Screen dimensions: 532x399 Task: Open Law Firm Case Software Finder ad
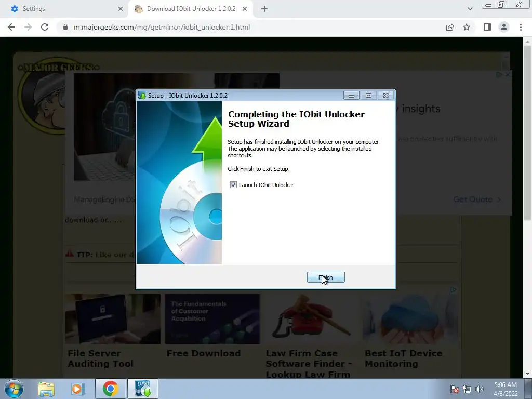[x=309, y=364]
